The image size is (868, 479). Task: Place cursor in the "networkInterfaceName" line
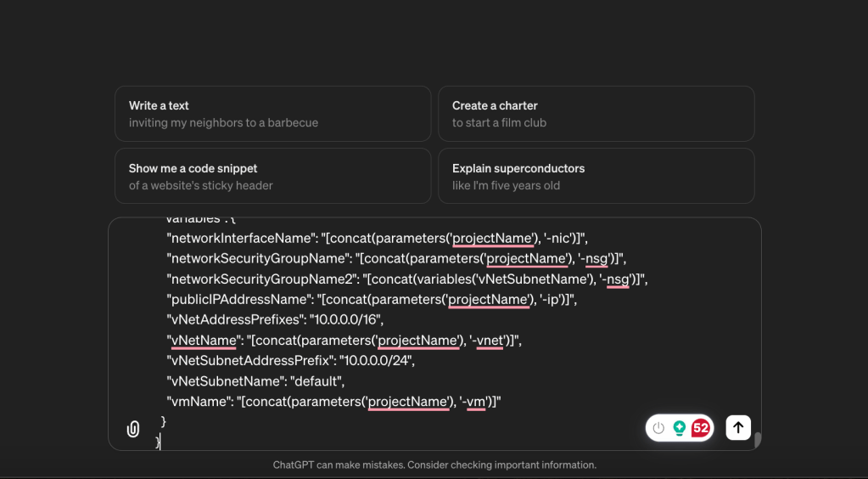click(377, 239)
